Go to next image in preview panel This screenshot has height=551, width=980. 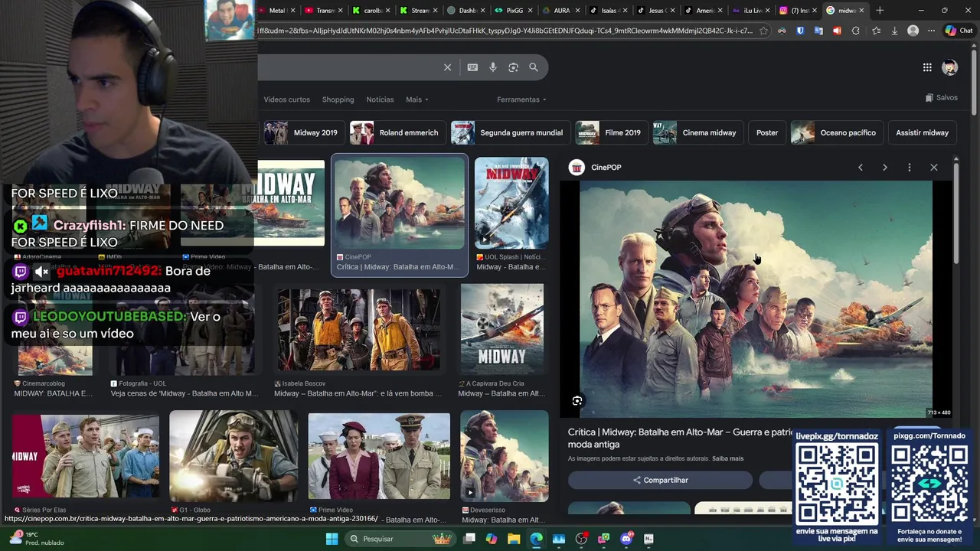pos(885,168)
